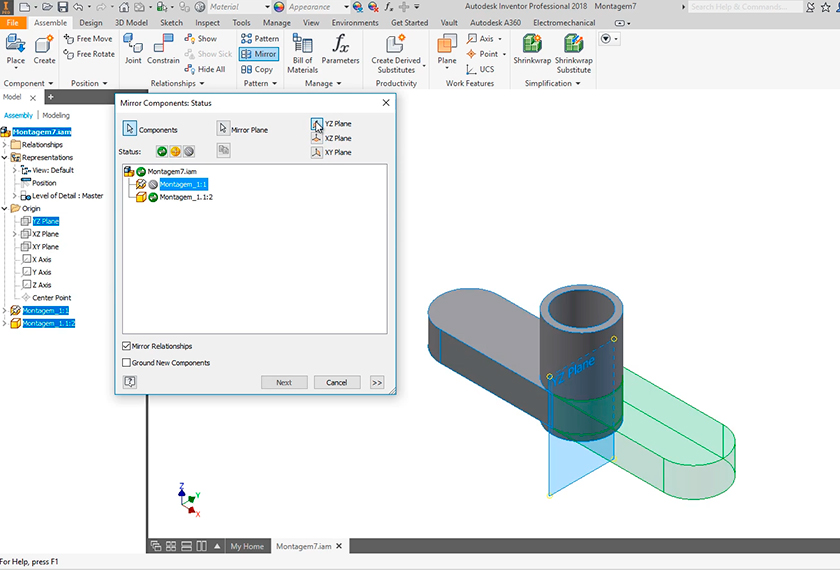Image resolution: width=840 pixels, height=570 pixels.
Task: Switch to the Sketch ribbon tab
Action: (x=171, y=22)
